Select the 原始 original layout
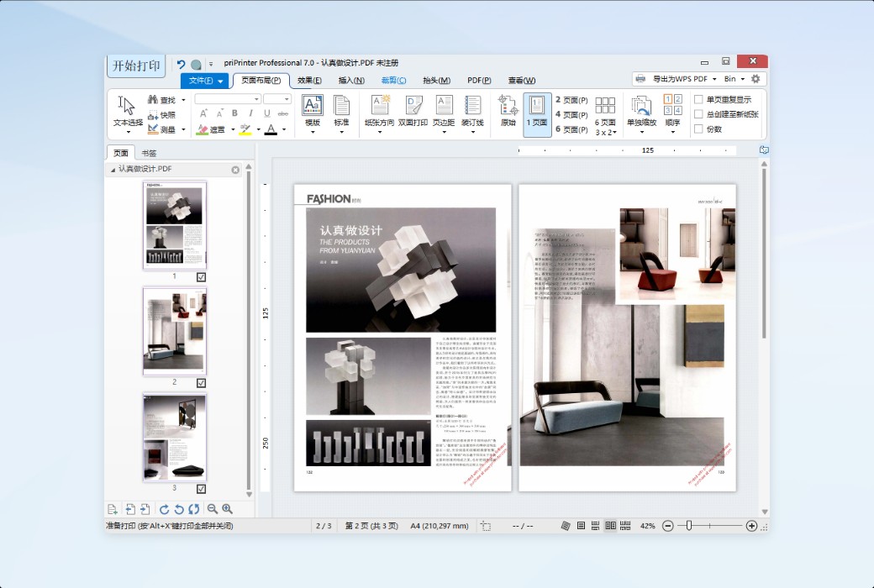The image size is (874, 588). click(x=508, y=111)
